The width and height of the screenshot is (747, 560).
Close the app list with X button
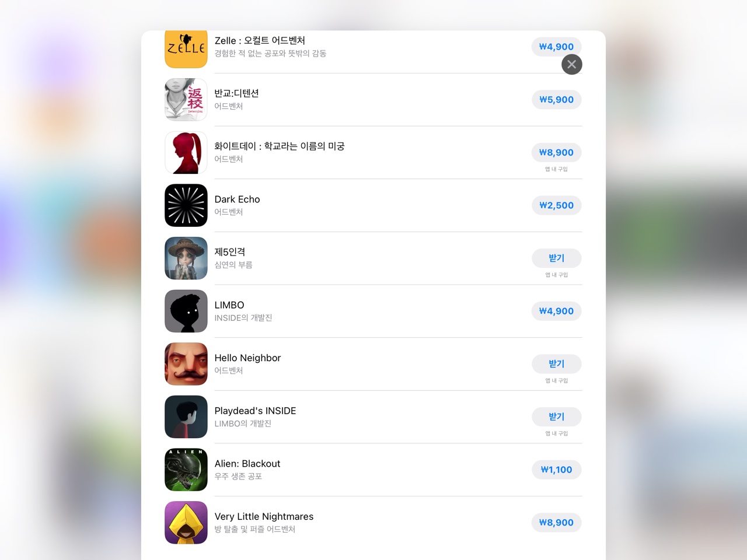click(x=572, y=64)
